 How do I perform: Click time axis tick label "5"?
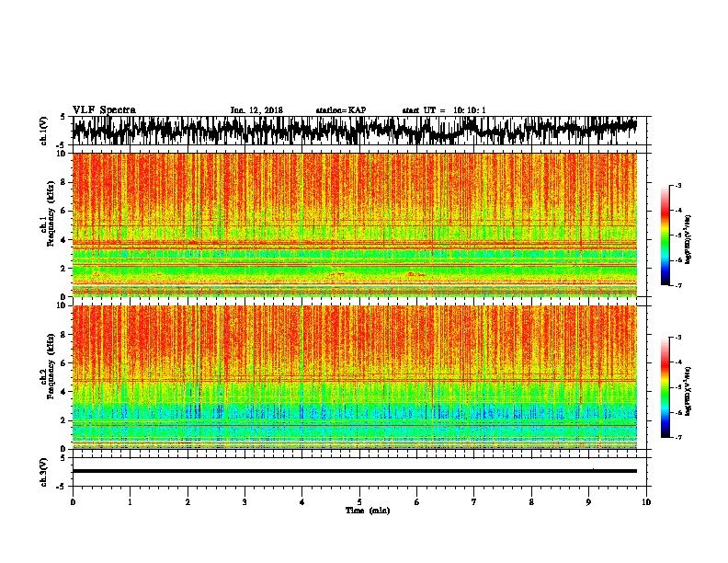pos(359,502)
